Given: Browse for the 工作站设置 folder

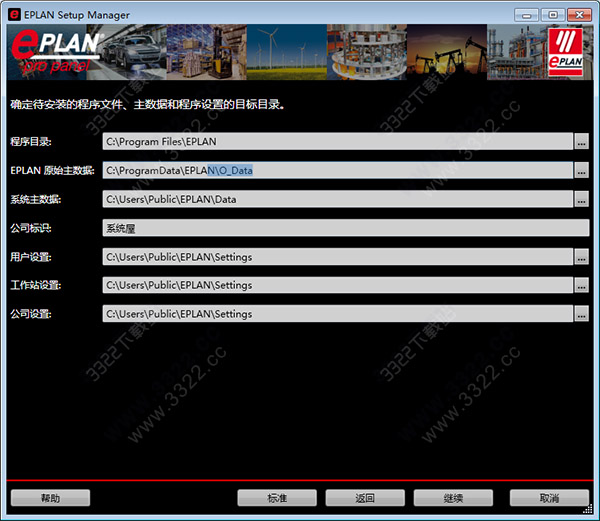Looking at the screenshot, I should 582,285.
